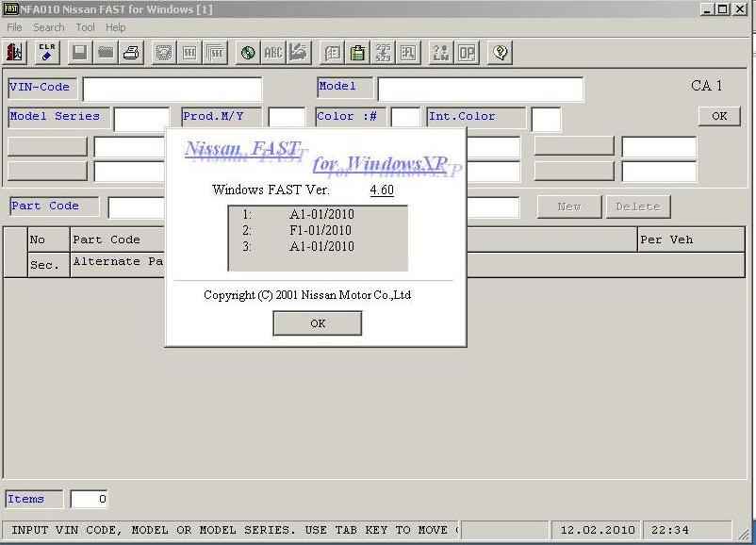
Task: Click list entry 3: A1-01/2010
Action: click(298, 246)
